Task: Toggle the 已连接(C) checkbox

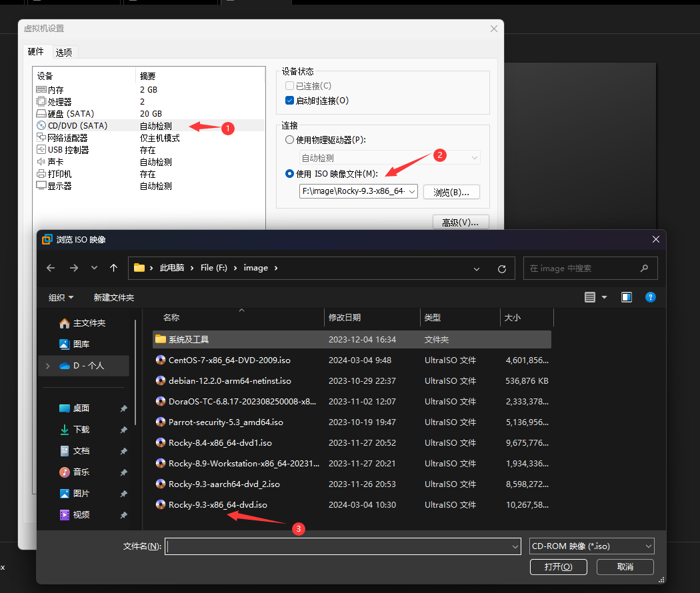Action: [290, 86]
